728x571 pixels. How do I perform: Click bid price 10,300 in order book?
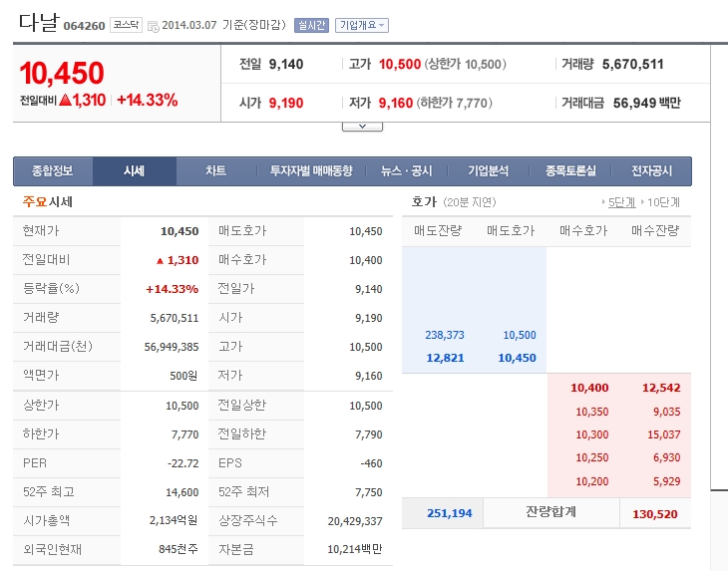point(592,434)
